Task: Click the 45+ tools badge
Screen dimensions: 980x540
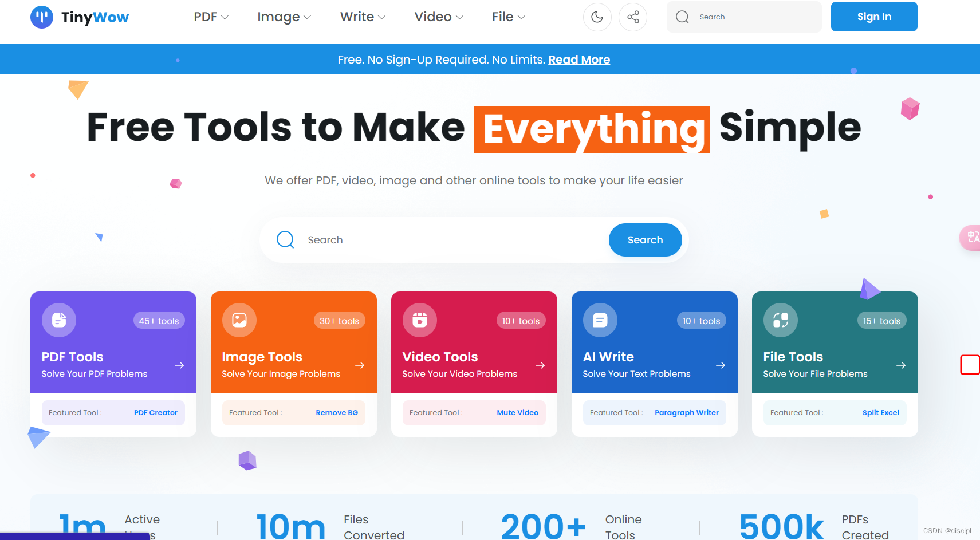Action: pos(159,321)
